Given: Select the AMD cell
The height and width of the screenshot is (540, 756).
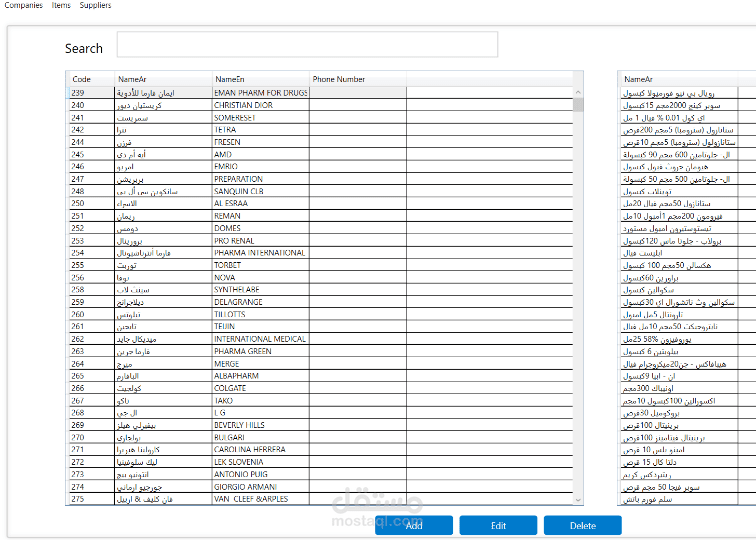Looking at the screenshot, I should 261,154.
